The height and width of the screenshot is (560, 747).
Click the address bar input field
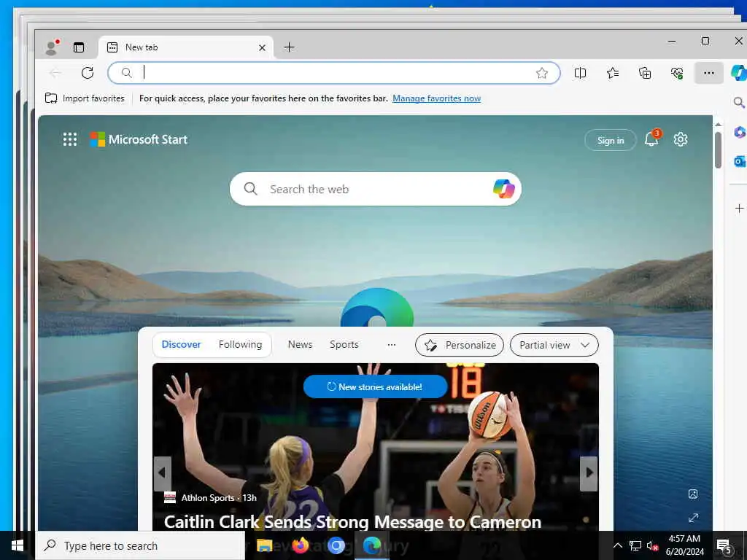coord(333,73)
